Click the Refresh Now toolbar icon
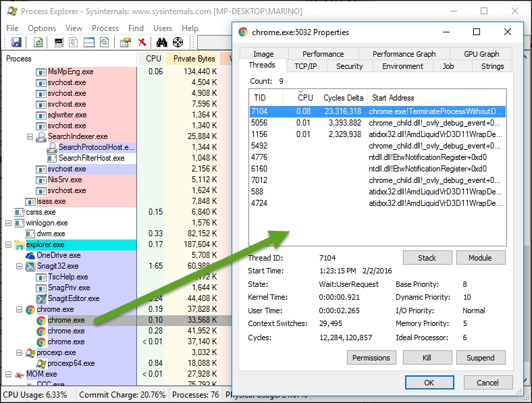Viewport: 532px width, 403px height. point(38,42)
